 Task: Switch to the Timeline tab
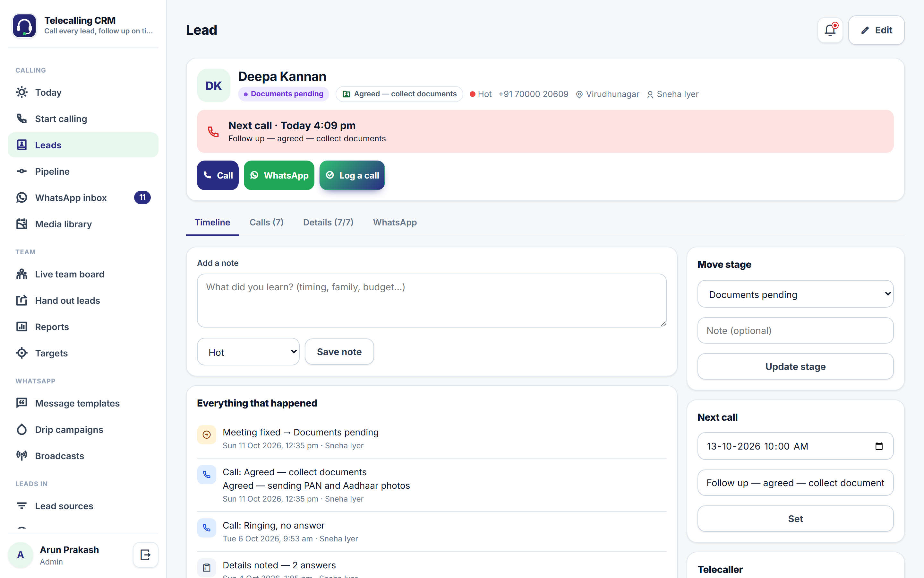coord(212,223)
